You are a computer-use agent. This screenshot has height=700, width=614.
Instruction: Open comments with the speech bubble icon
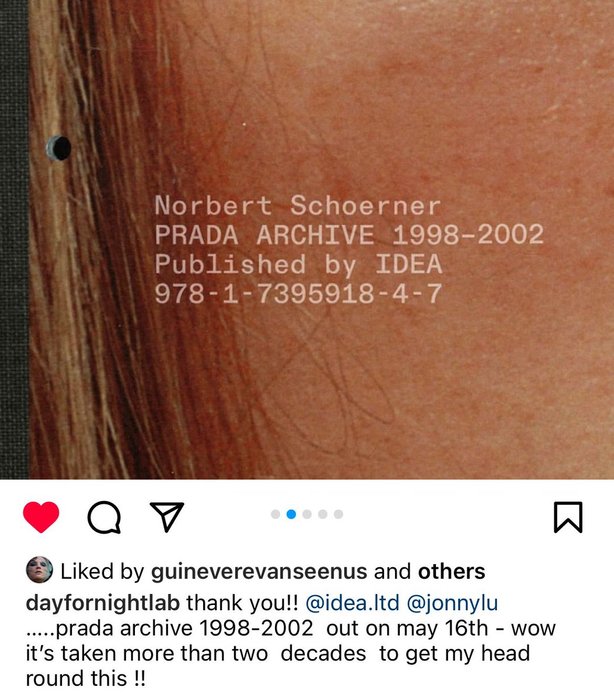(x=104, y=517)
